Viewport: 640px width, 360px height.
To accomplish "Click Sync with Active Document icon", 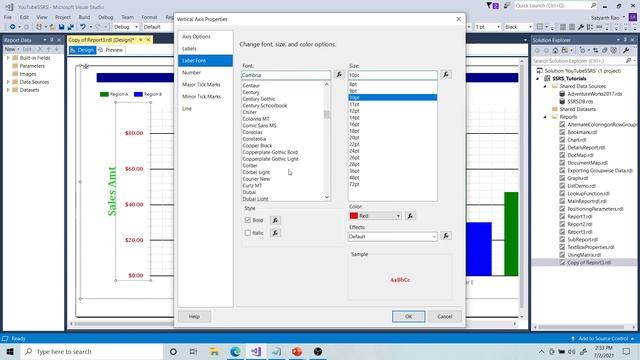I will click(596, 51).
